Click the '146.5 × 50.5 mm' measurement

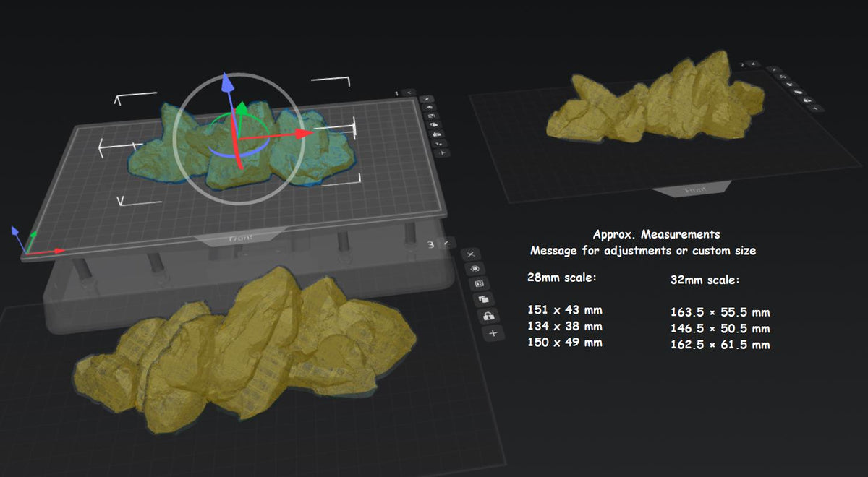[720, 329]
